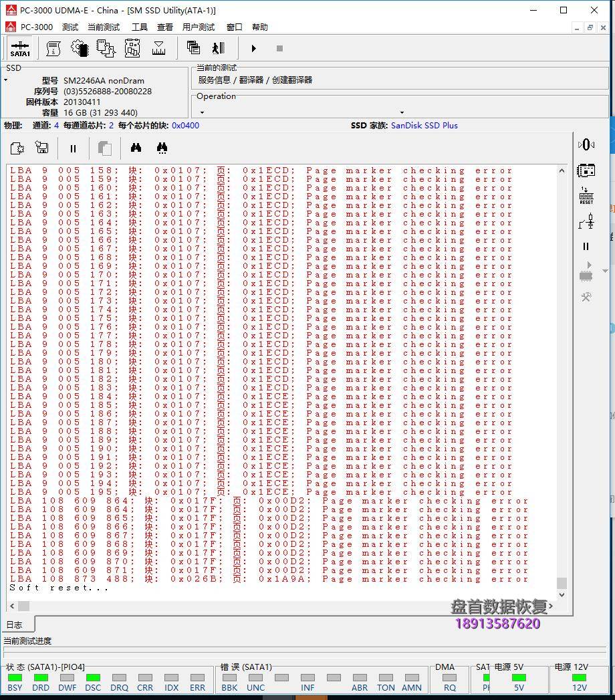
Task: Toggle the 12V power indicator
Action: click(579, 677)
